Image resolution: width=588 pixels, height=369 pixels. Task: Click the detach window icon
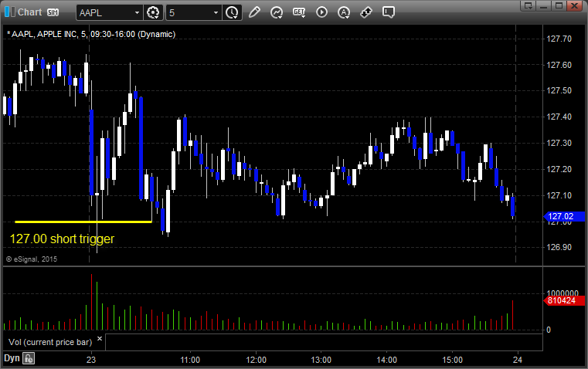click(x=528, y=5)
